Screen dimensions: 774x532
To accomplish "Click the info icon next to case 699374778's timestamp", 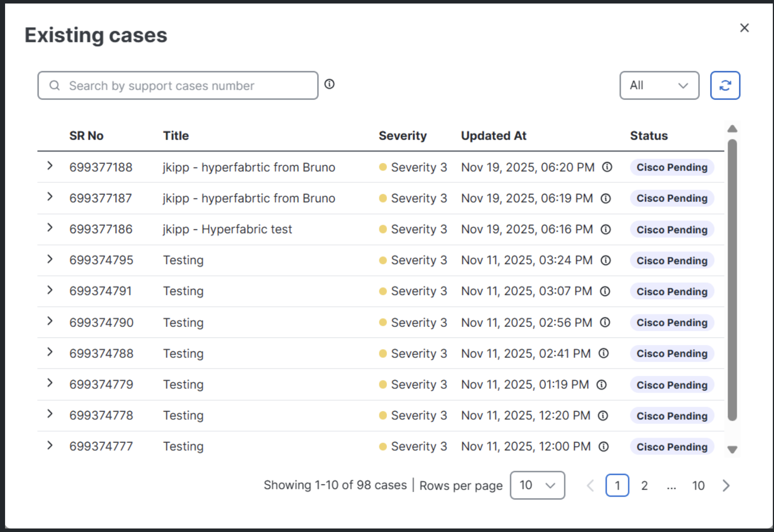I will click(603, 415).
